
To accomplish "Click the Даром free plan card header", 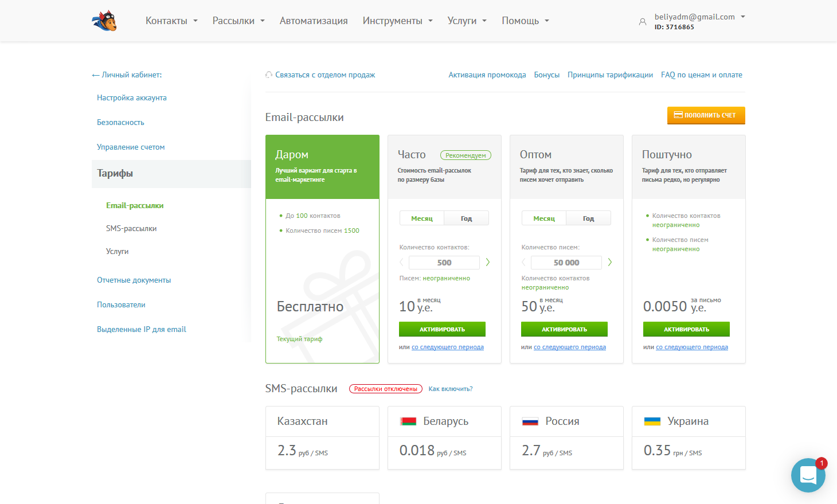I will pos(322,167).
